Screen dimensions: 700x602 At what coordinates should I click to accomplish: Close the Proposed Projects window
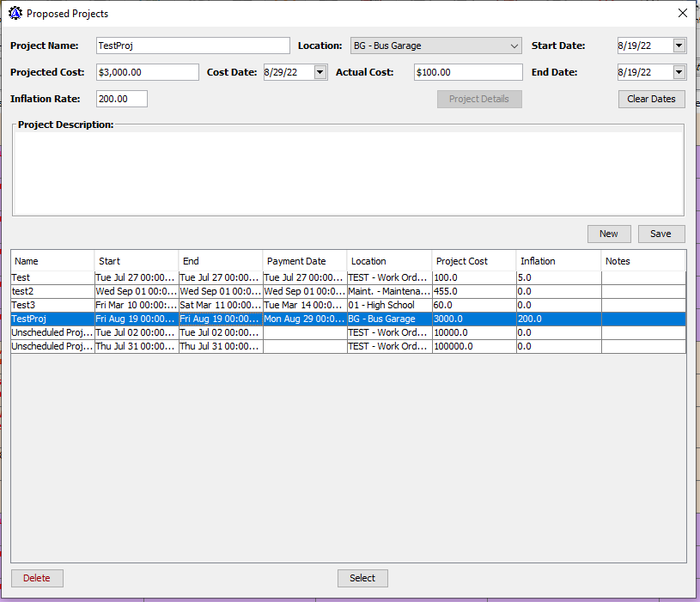click(682, 14)
